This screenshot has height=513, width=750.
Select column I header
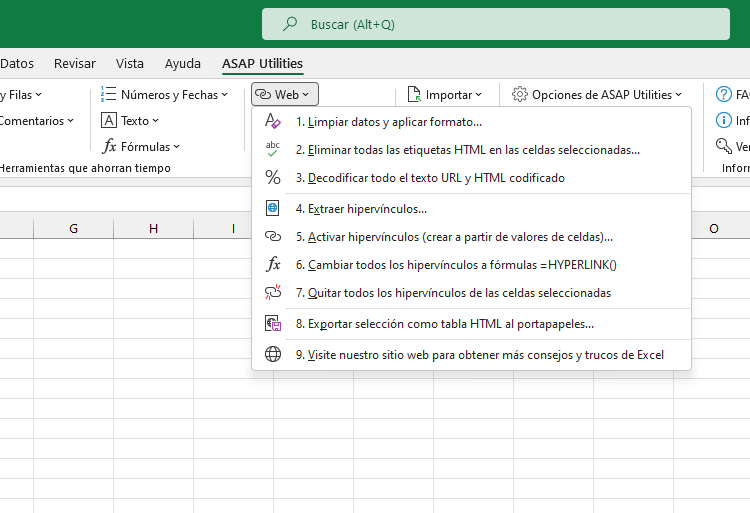pyautogui.click(x=233, y=229)
